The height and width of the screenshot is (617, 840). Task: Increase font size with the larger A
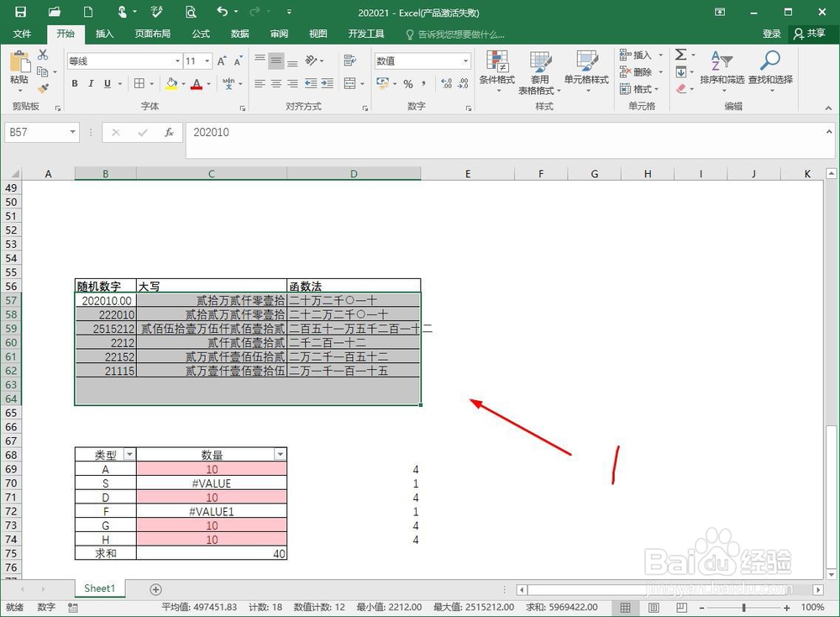coord(222,61)
